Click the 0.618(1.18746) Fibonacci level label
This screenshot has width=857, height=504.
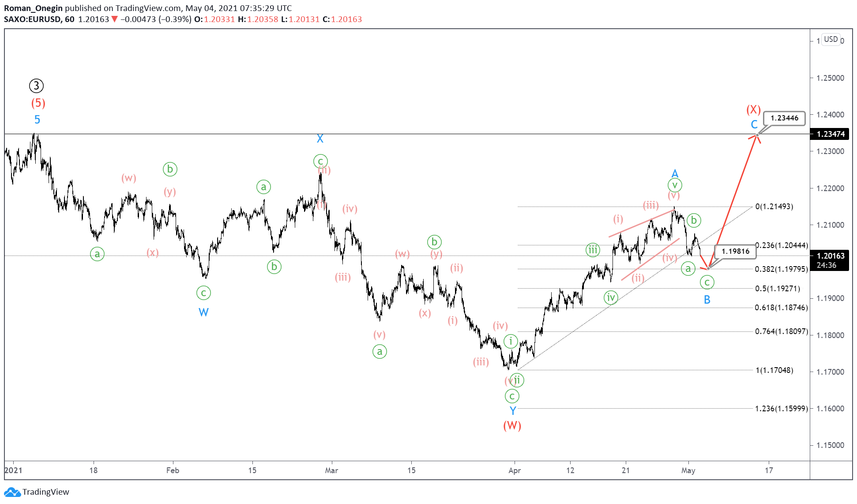coord(781,308)
